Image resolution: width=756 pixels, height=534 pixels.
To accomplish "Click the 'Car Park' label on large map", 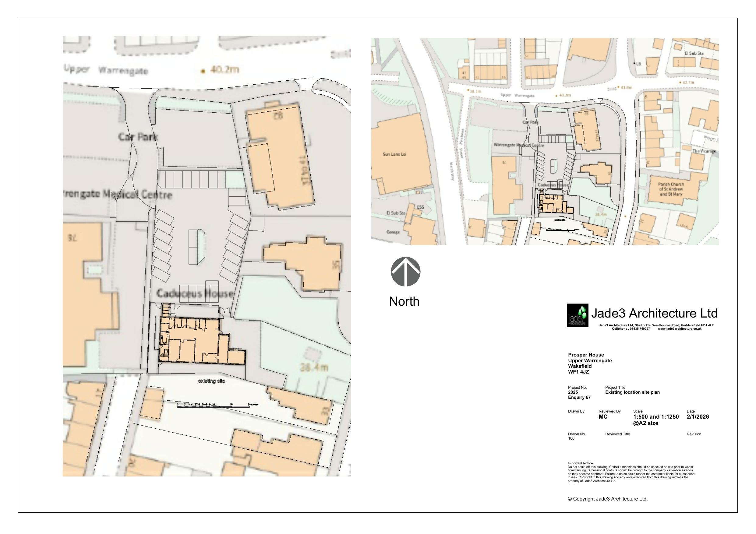I will coord(138,137).
